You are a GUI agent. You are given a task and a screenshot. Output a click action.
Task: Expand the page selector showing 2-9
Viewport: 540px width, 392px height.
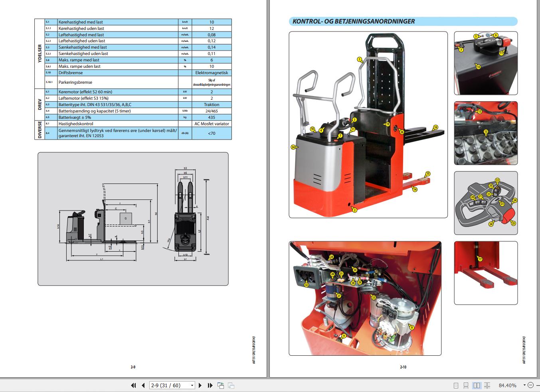(191, 385)
